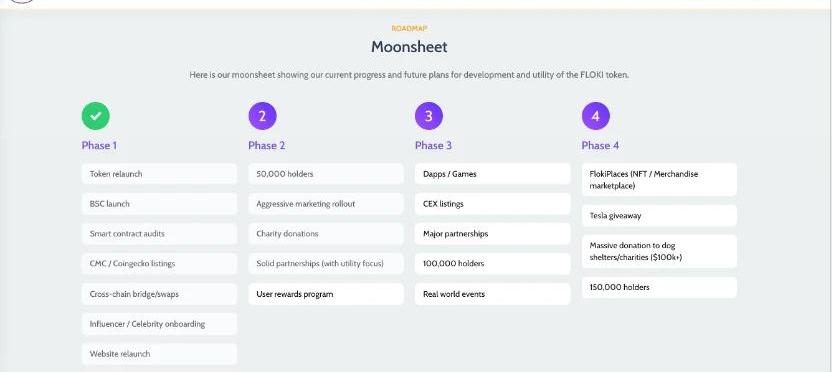Click the Phase 4 heading
The width and height of the screenshot is (832, 372).
(600, 145)
